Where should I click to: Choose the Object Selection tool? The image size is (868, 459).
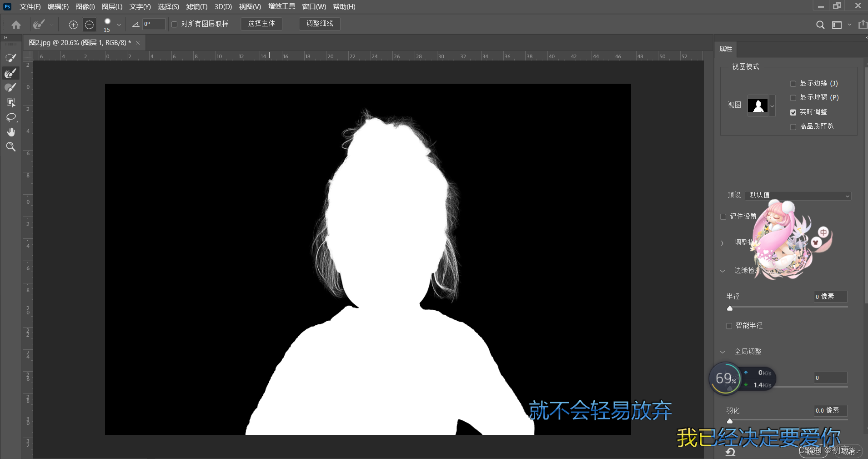tap(10, 102)
